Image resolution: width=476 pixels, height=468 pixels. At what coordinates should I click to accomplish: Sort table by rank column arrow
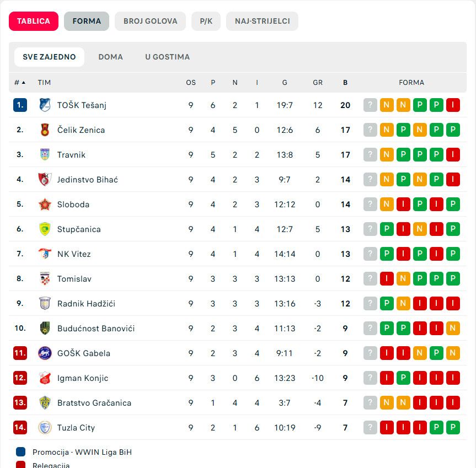[x=23, y=83]
